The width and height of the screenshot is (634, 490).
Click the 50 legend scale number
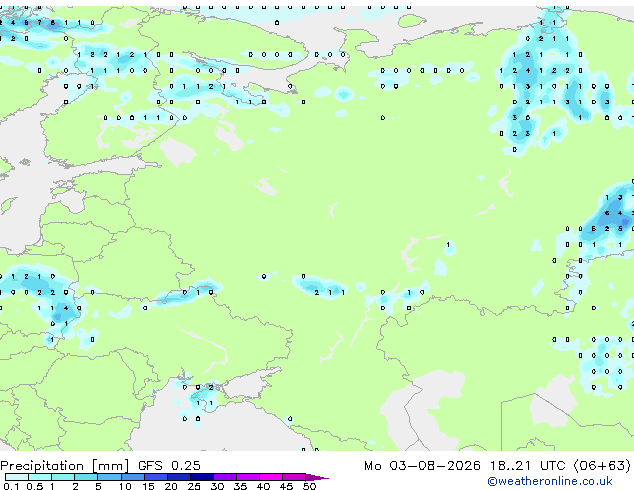pyautogui.click(x=309, y=486)
